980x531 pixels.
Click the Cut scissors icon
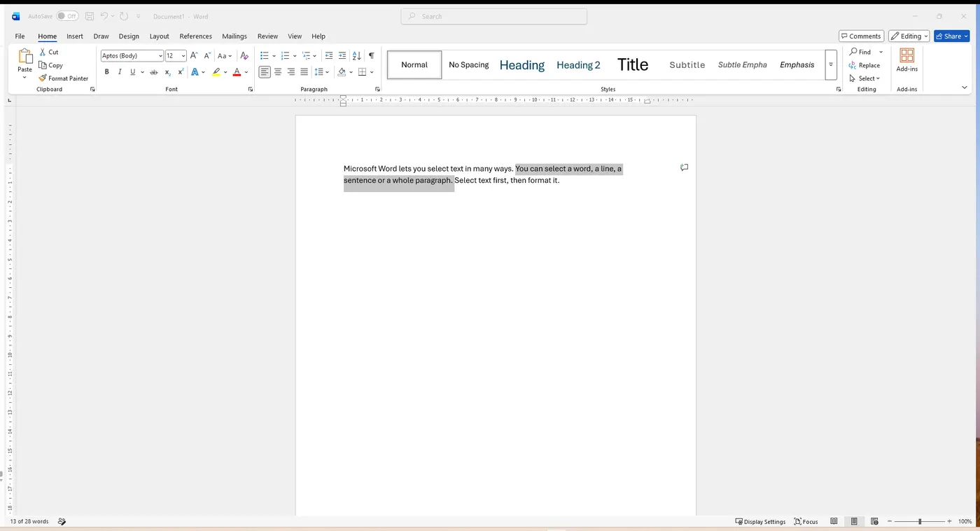coord(43,52)
